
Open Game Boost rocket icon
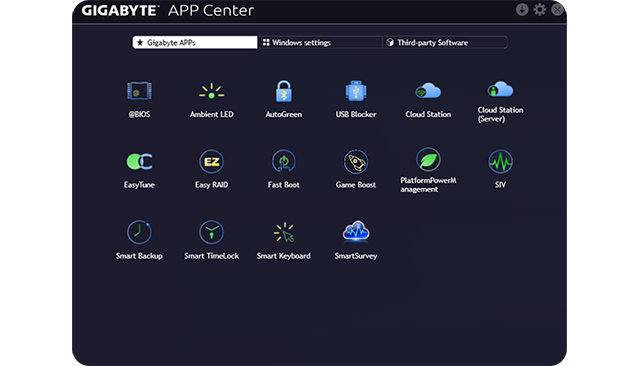click(x=356, y=162)
